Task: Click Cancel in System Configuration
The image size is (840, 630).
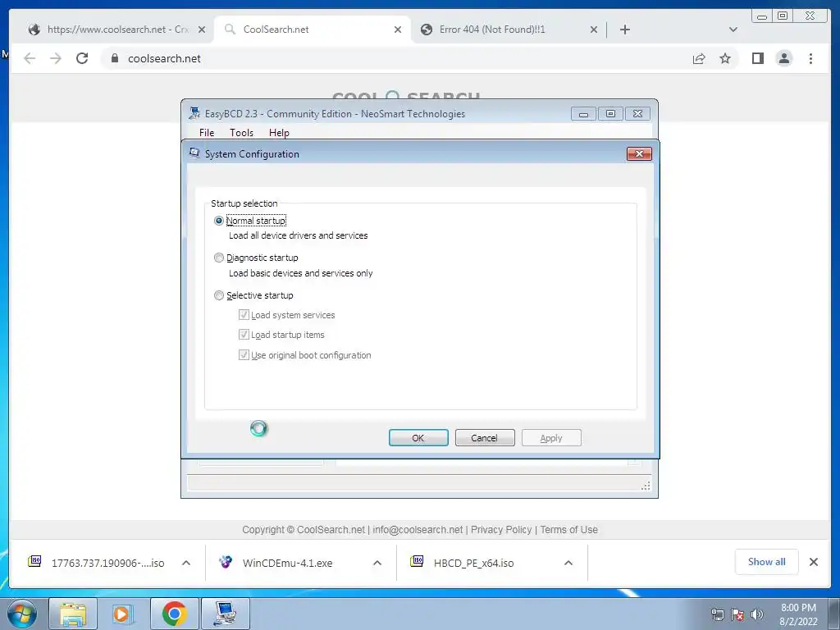Action: 485,438
